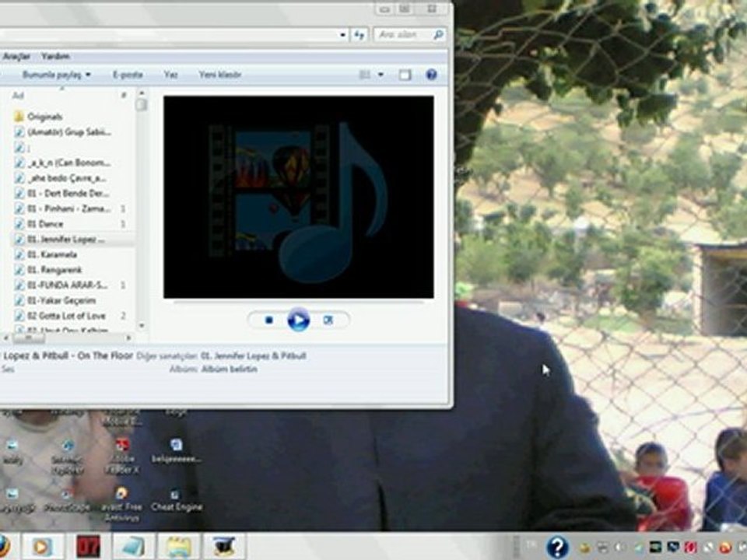Edit Diğer sanatçılar value in details pane

click(254, 355)
